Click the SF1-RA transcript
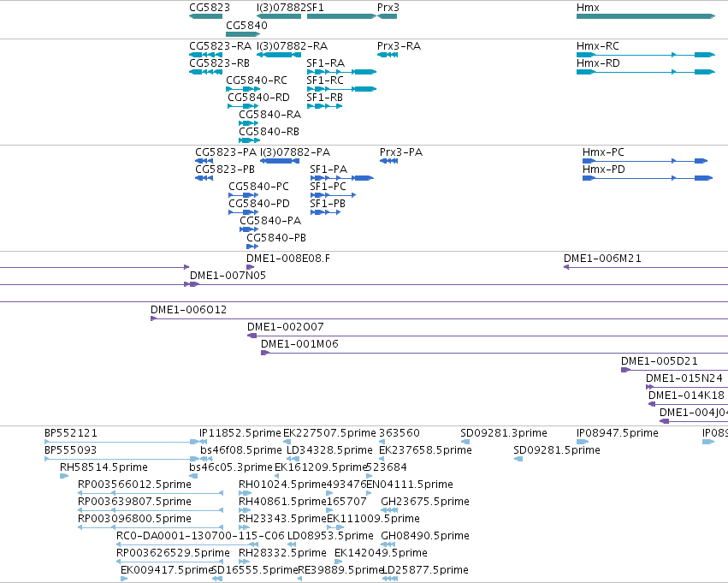The height and width of the screenshot is (583, 728). click(341, 72)
